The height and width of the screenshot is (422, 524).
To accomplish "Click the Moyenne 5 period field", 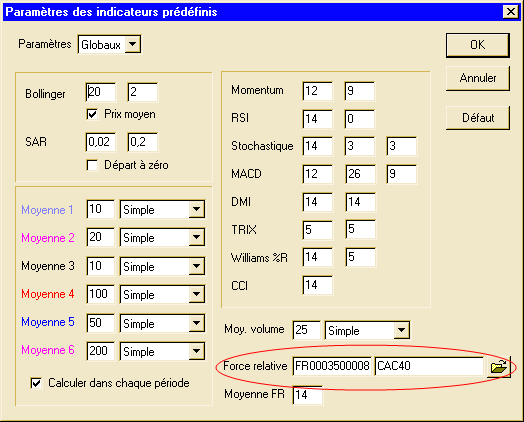I will 100,323.
